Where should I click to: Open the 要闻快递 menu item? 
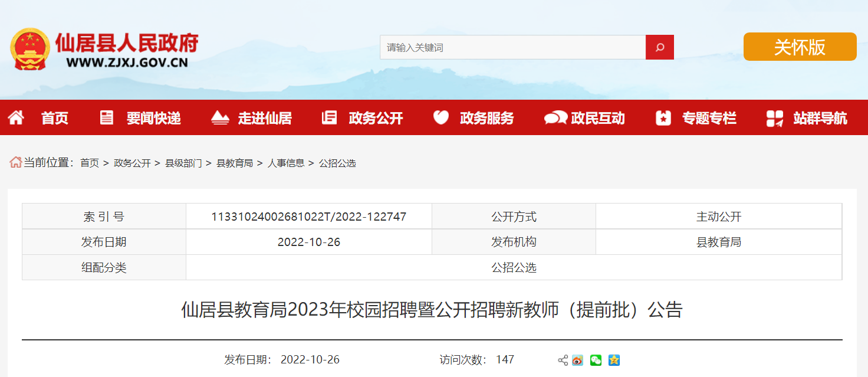tap(153, 118)
